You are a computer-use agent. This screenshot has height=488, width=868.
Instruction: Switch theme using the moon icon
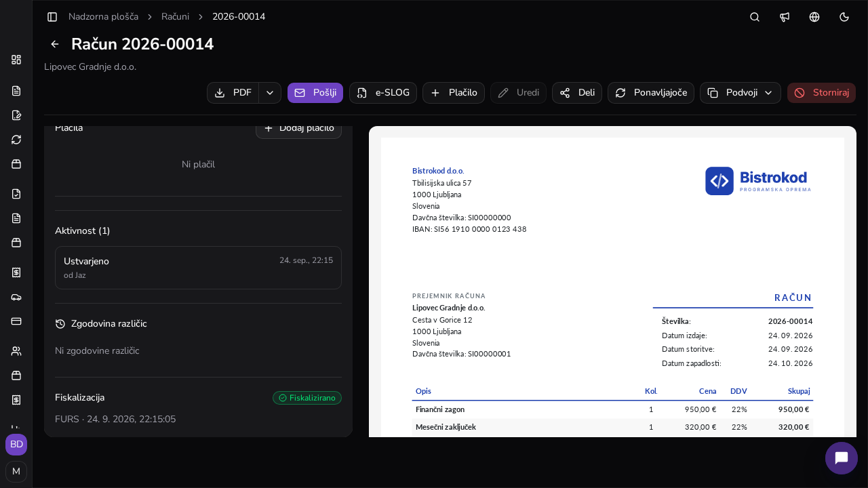844,17
